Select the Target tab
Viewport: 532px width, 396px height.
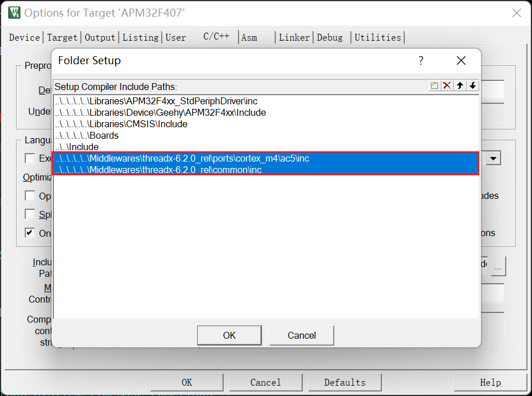click(x=62, y=38)
